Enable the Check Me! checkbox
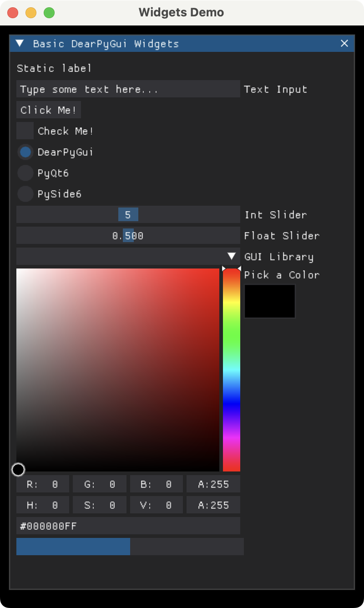 click(x=25, y=131)
